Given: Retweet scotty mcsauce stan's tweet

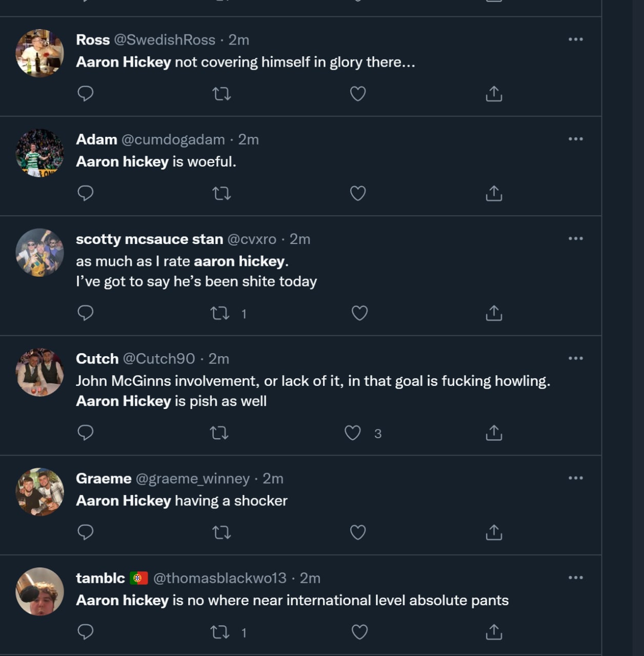Looking at the screenshot, I should pyautogui.click(x=220, y=313).
